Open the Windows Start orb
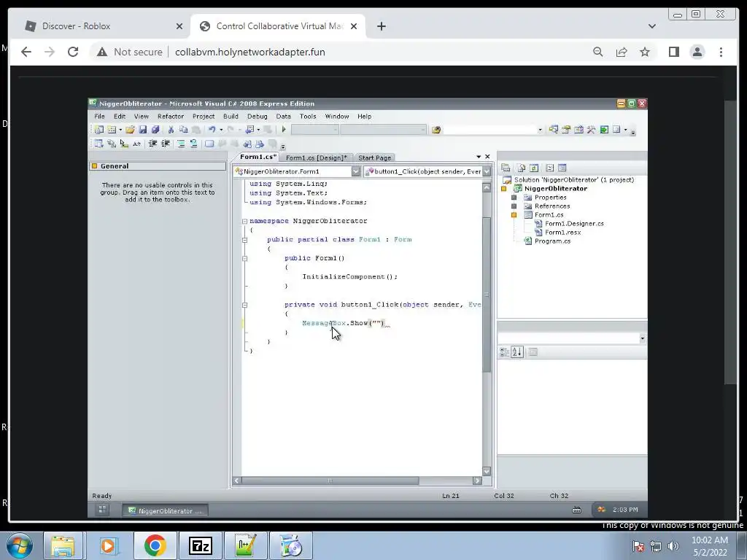This screenshot has width=747, height=560. click(x=20, y=545)
